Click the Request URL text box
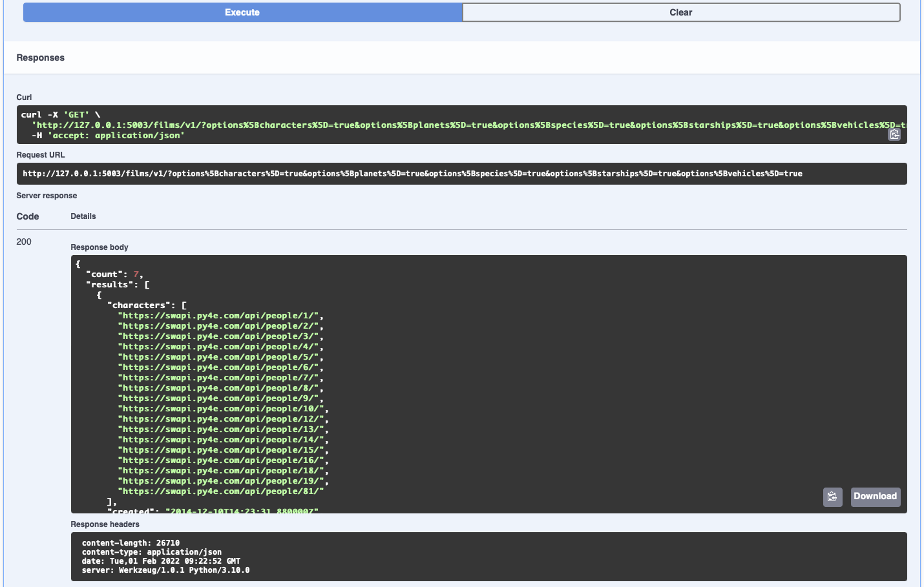This screenshot has width=924, height=587. (x=461, y=174)
